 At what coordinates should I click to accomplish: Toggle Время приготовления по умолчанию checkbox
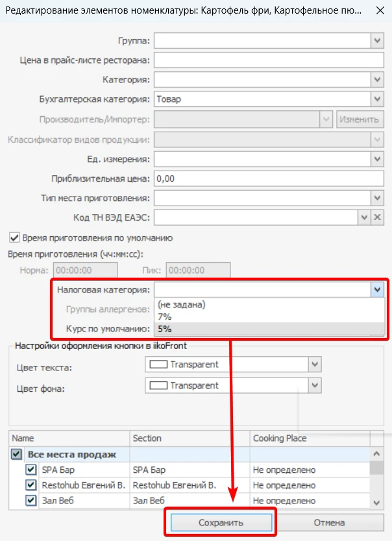click(14, 237)
